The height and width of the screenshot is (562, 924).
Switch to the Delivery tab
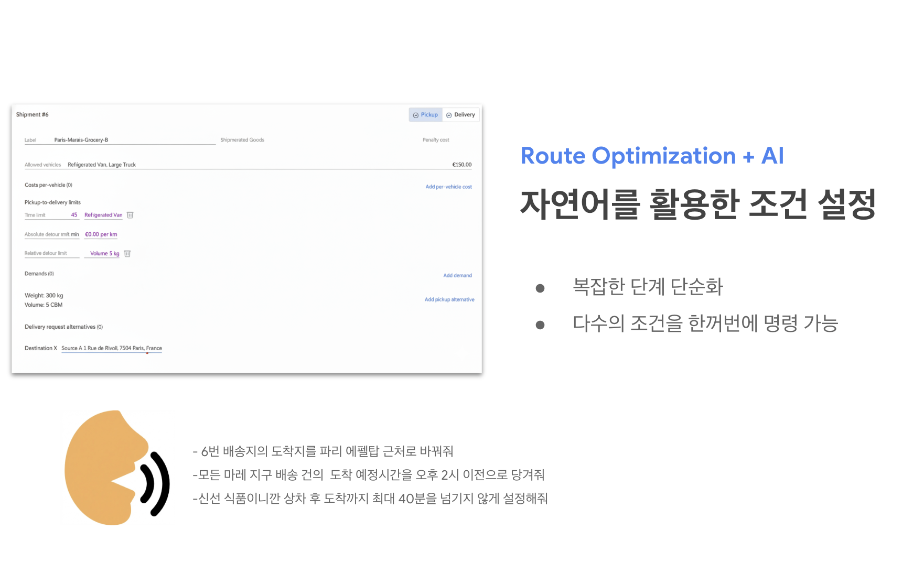click(x=460, y=115)
